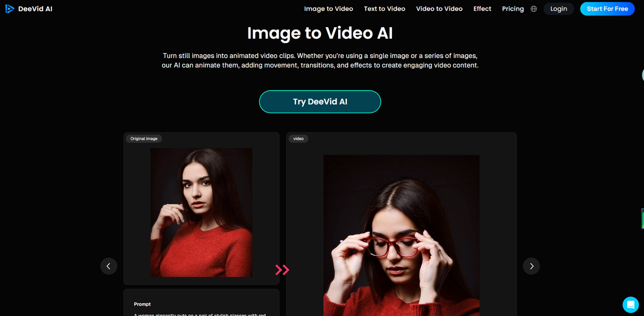Open Image to Video menu item

point(329,9)
